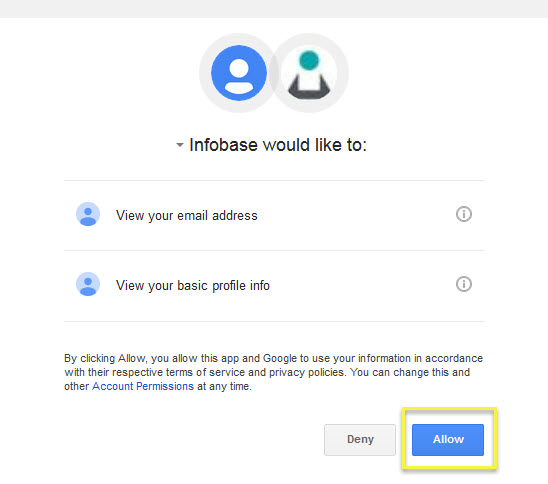Deny the Infobase access request
Screen dimensions: 548x484
(x=360, y=440)
